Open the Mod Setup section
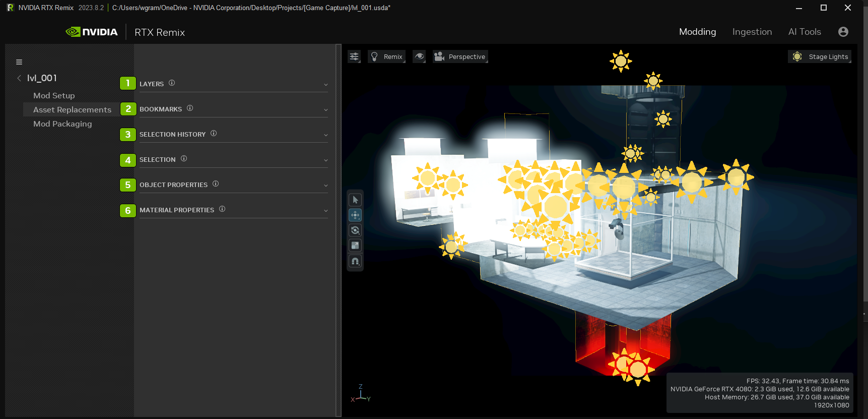Screen dimensions: 868x419 (54, 95)
